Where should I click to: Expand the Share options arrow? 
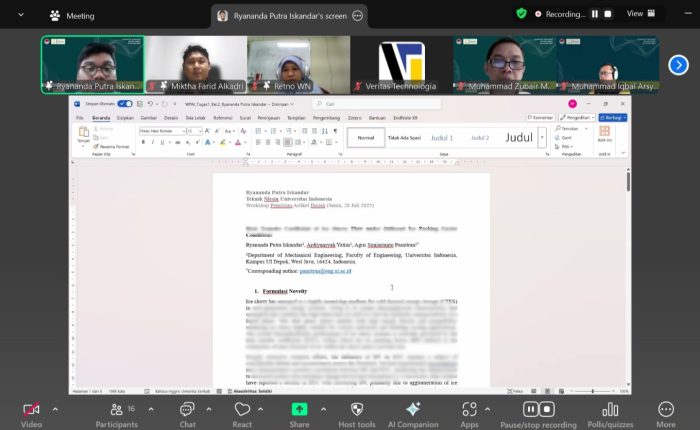(323, 409)
